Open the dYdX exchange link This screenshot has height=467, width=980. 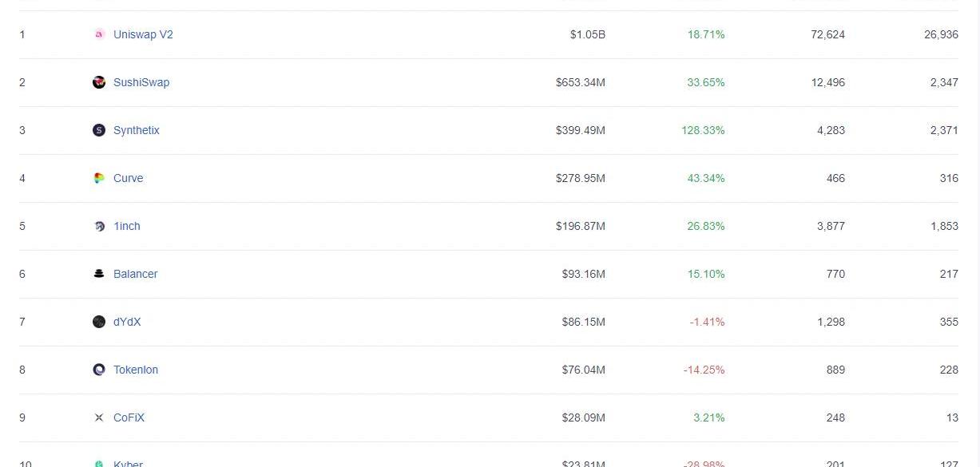click(x=127, y=322)
